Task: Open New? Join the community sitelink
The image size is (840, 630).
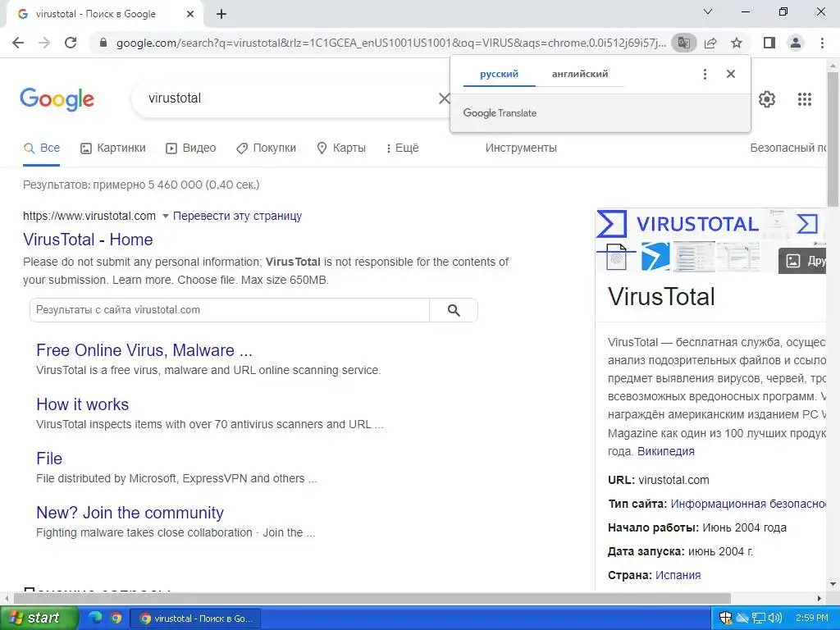Action: click(x=130, y=513)
